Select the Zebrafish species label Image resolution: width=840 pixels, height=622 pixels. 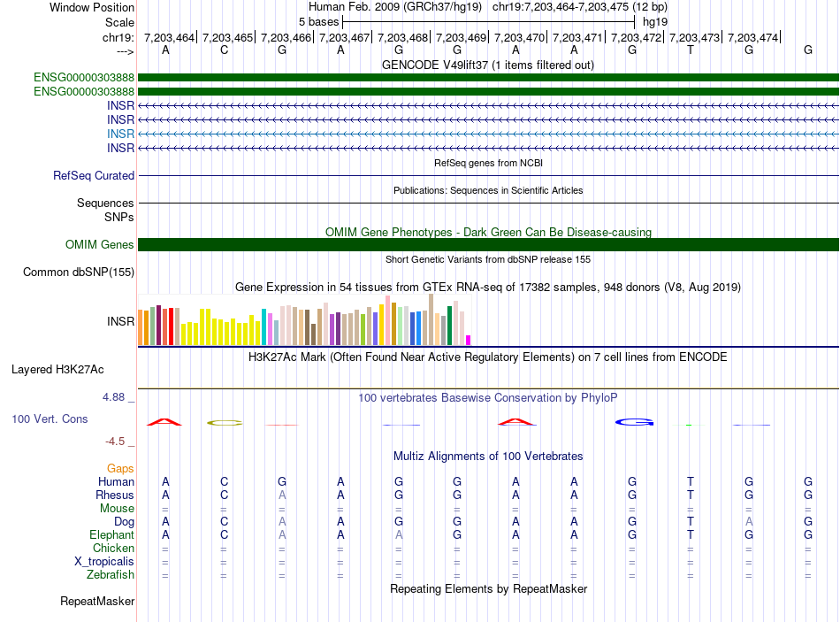coord(110,575)
